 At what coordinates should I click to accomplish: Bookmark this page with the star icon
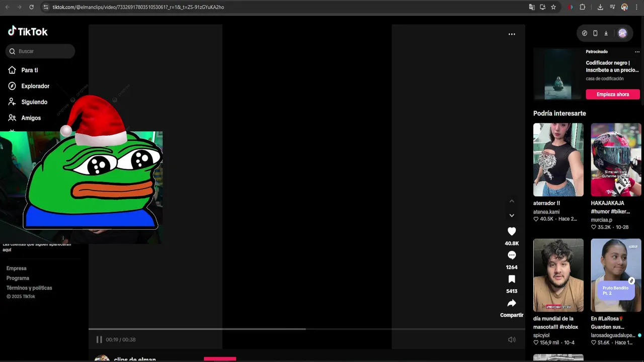[553, 7]
